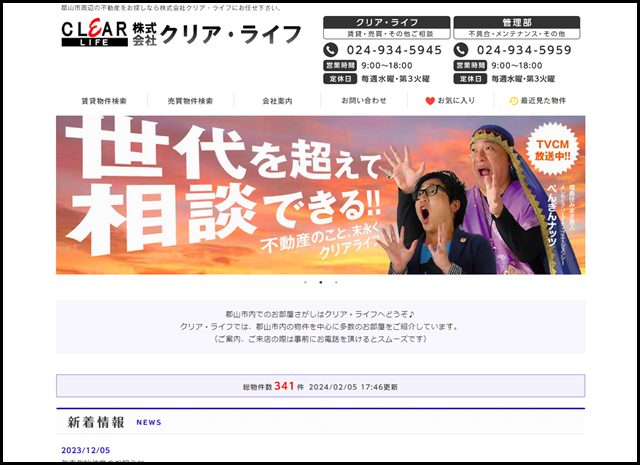Click the 世代を超えて相談できる banner image
The width and height of the screenshot is (640, 465).
tap(320, 195)
